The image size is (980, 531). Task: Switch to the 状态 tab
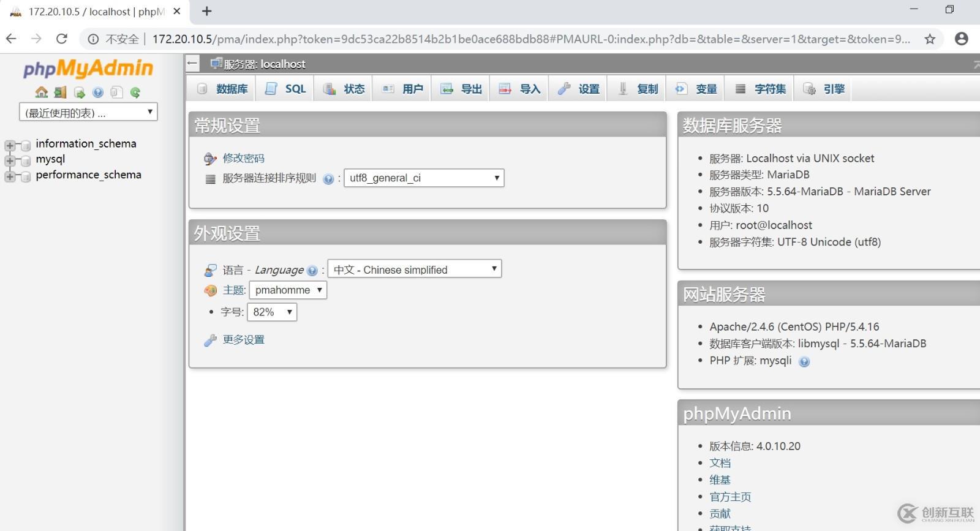pos(344,89)
